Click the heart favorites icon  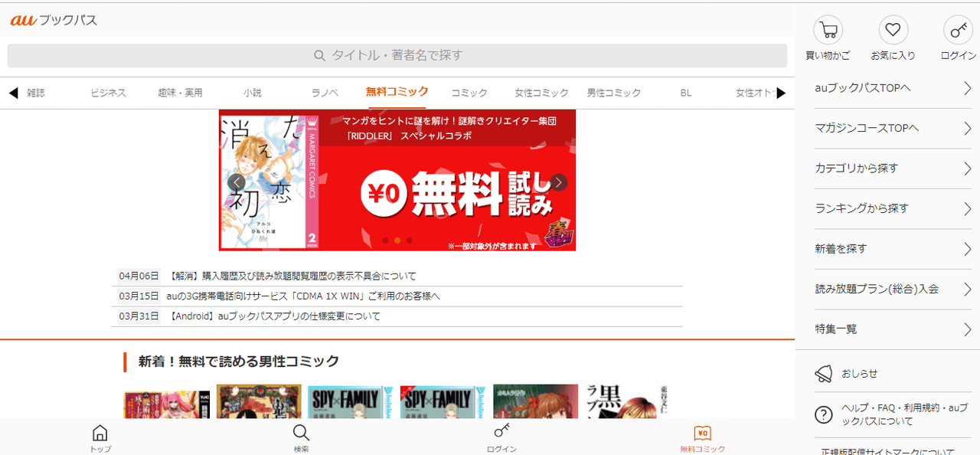click(892, 31)
